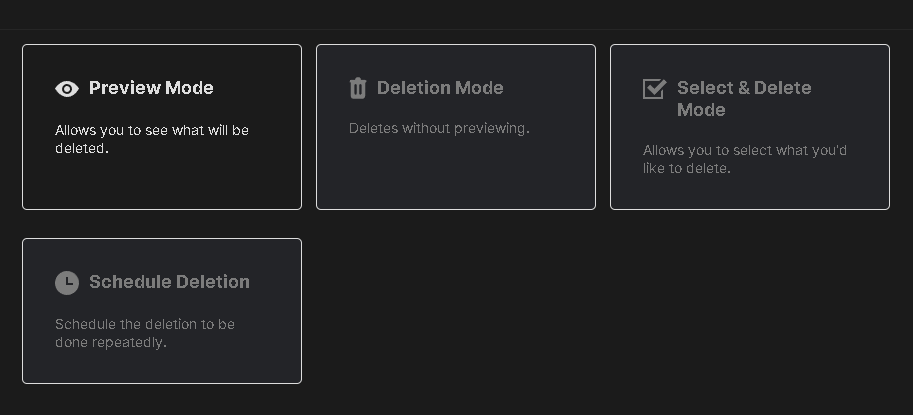Click the trash can icon for Deletion Mode

tap(358, 88)
